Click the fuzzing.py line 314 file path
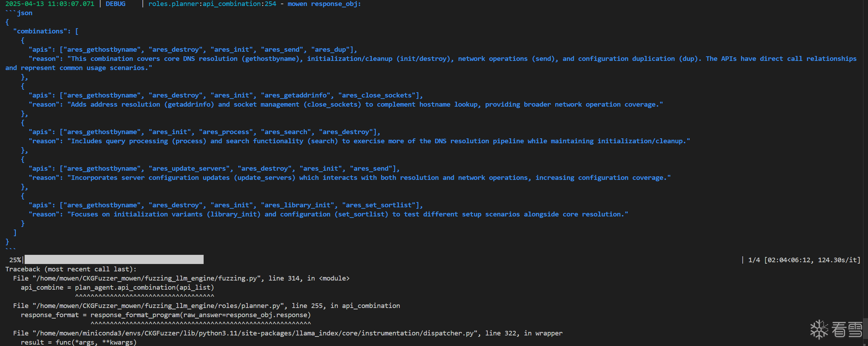The image size is (868, 346). [181, 278]
